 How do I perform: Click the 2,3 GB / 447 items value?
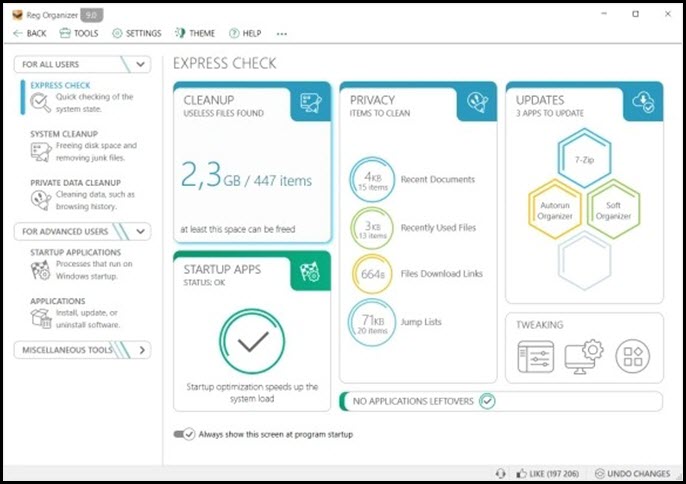246,175
